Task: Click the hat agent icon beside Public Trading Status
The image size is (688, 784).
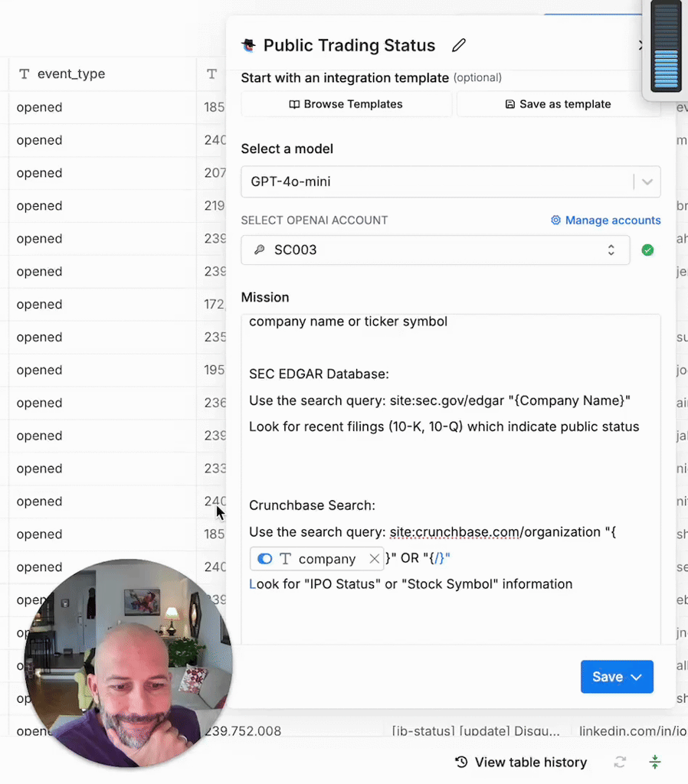Action: click(248, 45)
